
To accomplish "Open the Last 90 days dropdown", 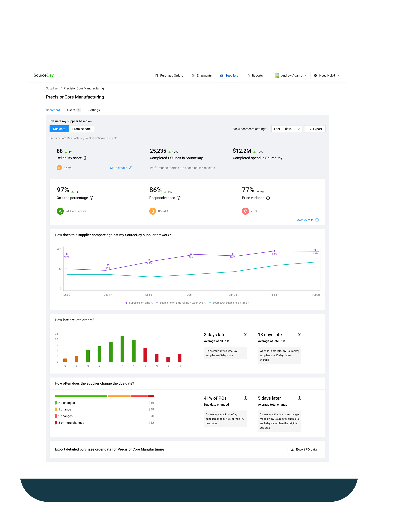I will (287, 129).
